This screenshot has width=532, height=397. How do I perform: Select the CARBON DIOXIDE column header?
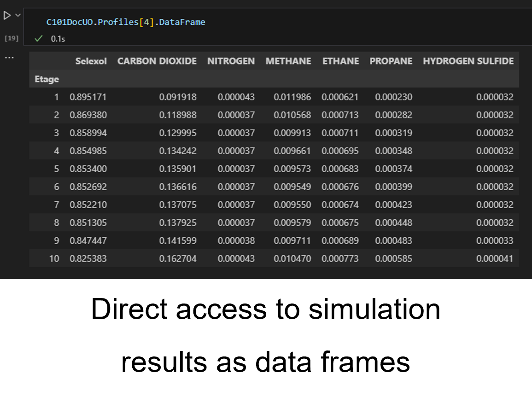coord(157,61)
